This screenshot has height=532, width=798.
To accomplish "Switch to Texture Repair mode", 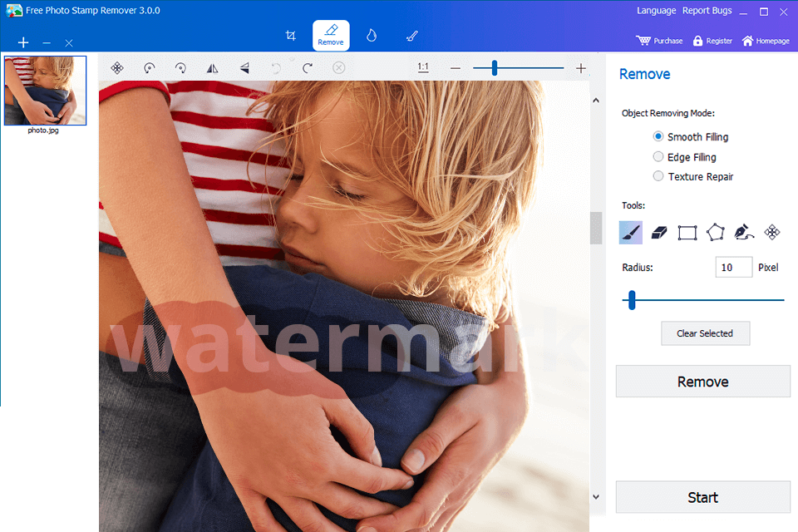I will [x=658, y=176].
